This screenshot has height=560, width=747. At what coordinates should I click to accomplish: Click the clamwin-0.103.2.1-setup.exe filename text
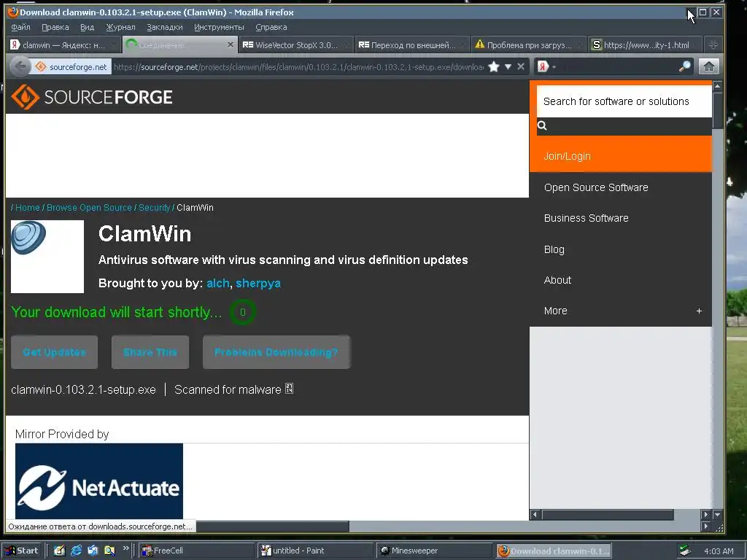83,389
